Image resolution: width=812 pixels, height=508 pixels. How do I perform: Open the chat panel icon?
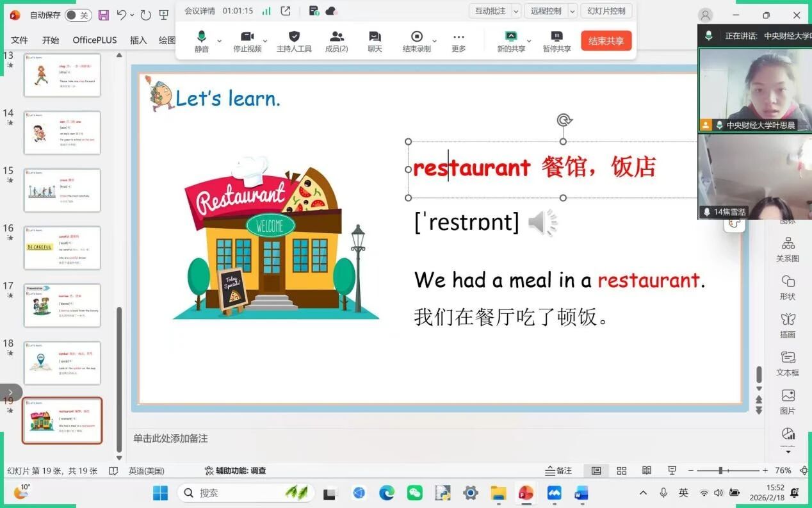coord(375,41)
